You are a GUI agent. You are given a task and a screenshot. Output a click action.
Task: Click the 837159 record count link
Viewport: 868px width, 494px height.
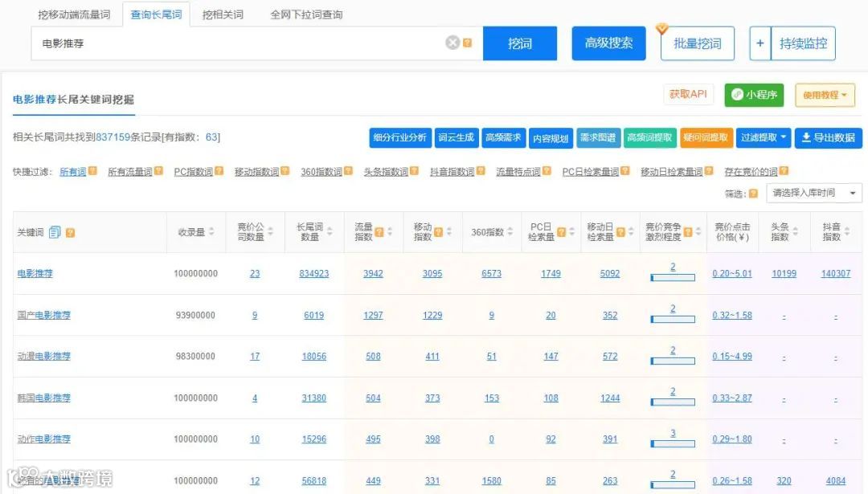point(113,137)
